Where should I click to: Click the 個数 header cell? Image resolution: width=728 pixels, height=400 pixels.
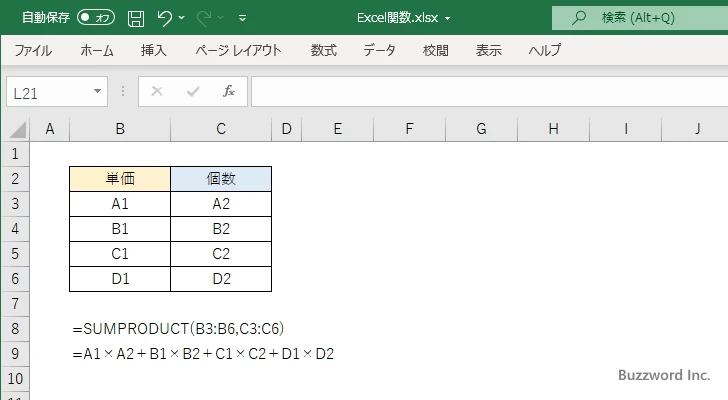click(x=221, y=179)
